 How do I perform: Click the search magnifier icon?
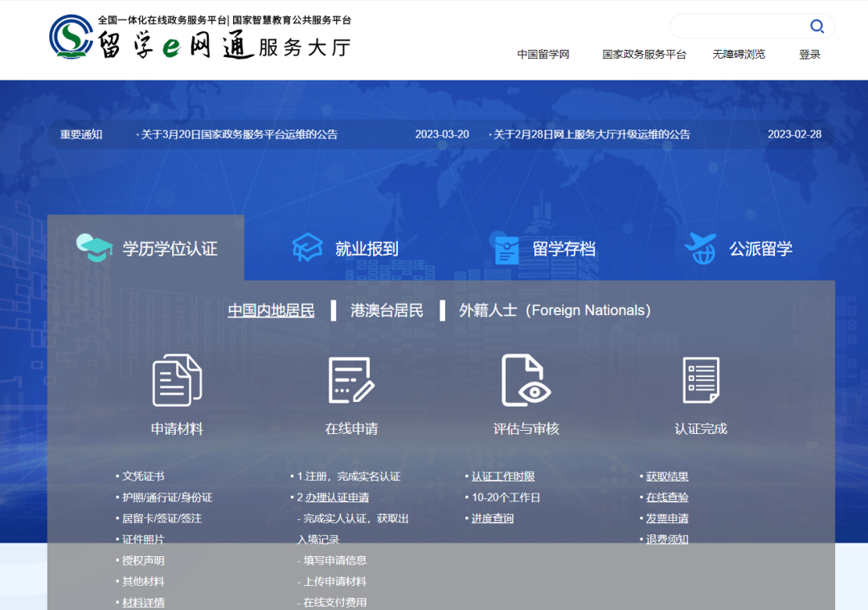[x=817, y=26]
